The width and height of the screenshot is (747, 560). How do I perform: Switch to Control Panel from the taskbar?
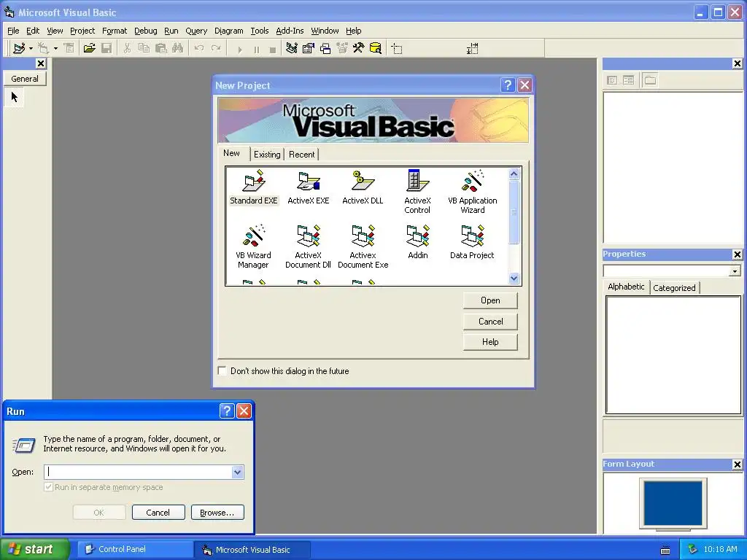click(x=135, y=549)
